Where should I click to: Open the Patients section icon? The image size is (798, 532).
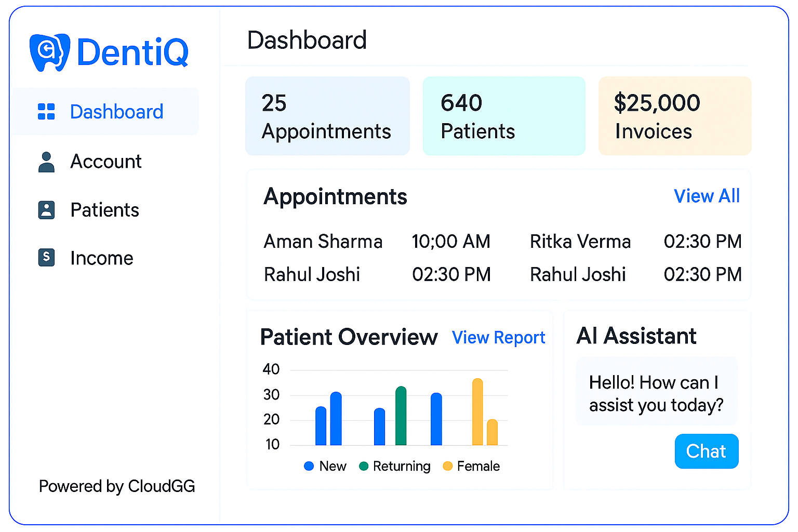point(47,210)
